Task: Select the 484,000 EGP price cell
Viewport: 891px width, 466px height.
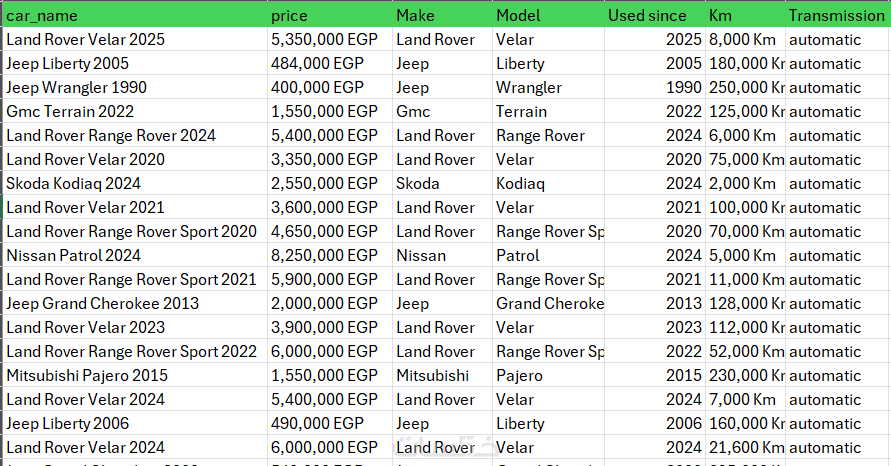Action: (316, 64)
